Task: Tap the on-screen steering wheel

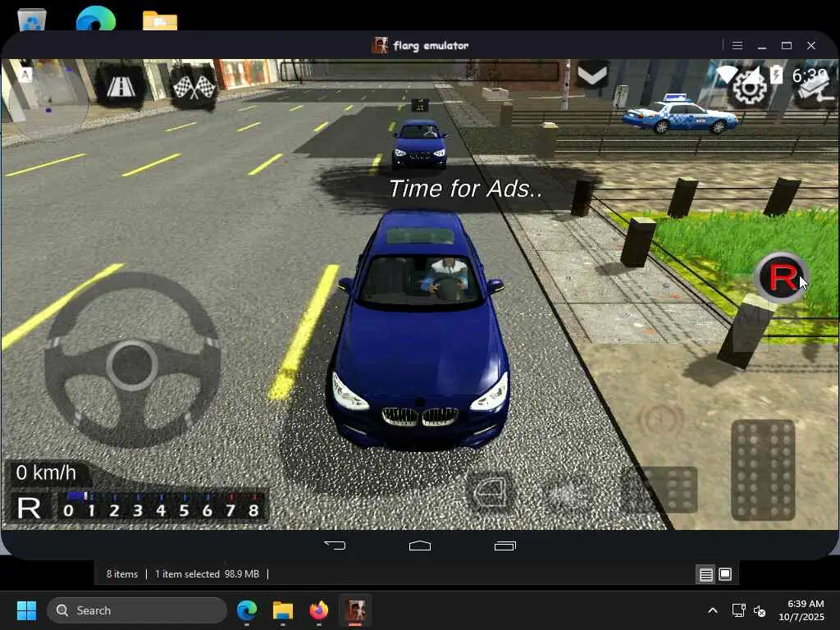Action: 132,360
